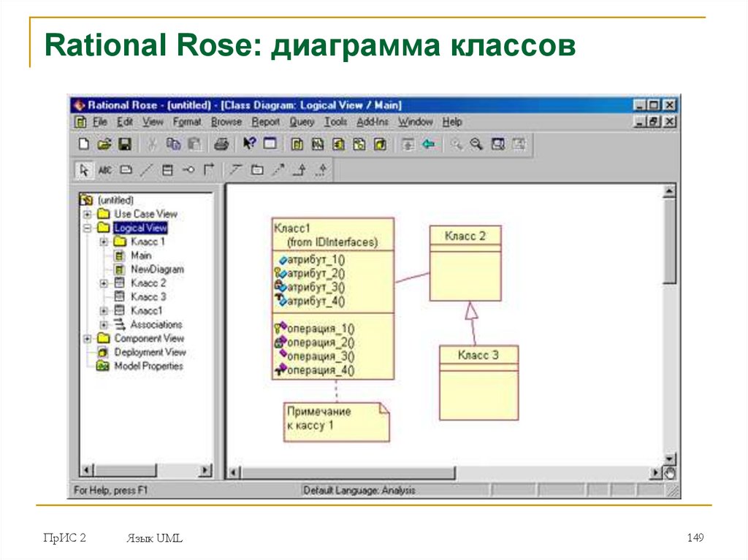
Task: Click the browser panel scroll right arrow
Action: (205, 470)
